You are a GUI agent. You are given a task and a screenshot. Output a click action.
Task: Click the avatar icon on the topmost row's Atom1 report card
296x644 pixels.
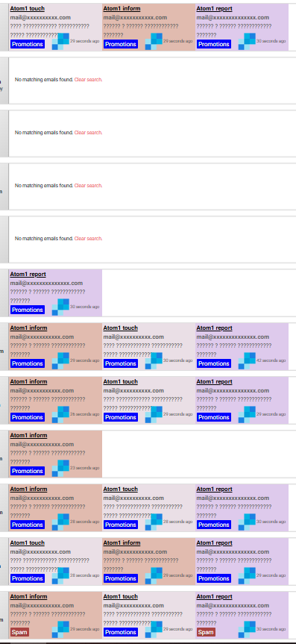pos(247,41)
